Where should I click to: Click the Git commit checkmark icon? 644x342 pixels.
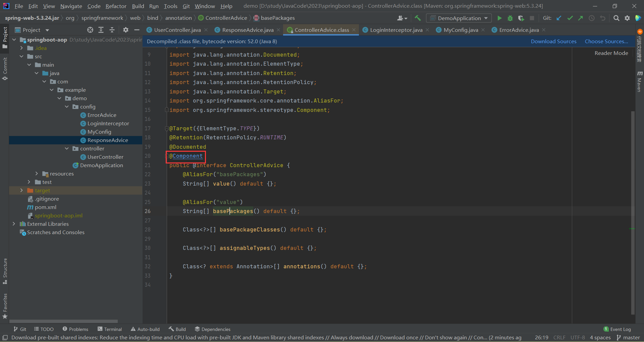[570, 18]
